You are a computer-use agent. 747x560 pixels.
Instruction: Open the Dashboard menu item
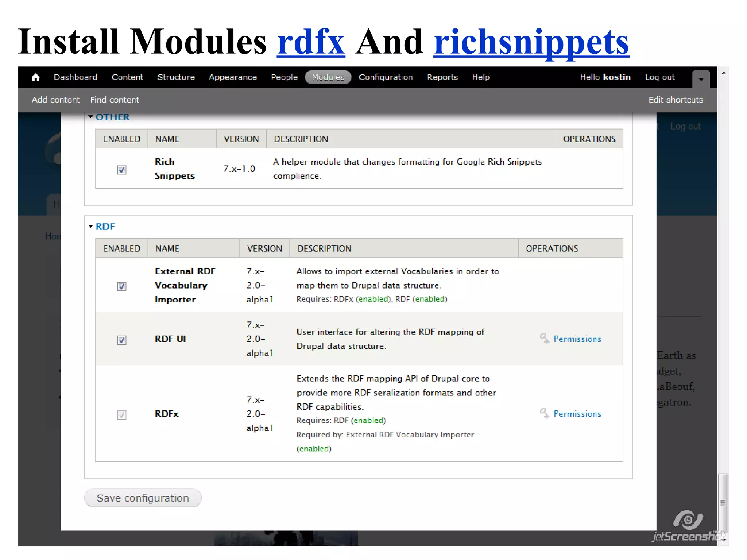(x=75, y=77)
